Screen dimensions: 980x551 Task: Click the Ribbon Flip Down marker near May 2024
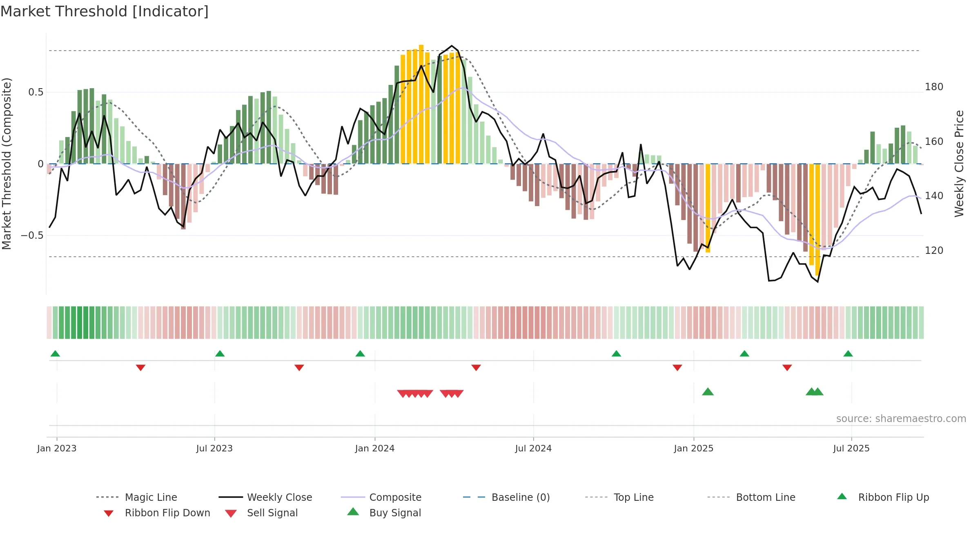point(476,368)
